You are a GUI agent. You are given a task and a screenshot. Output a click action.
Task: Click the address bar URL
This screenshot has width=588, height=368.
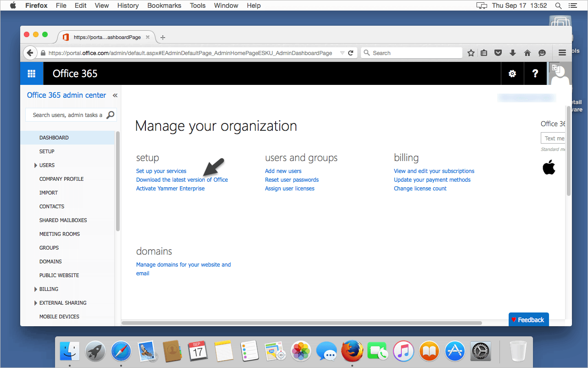point(190,53)
